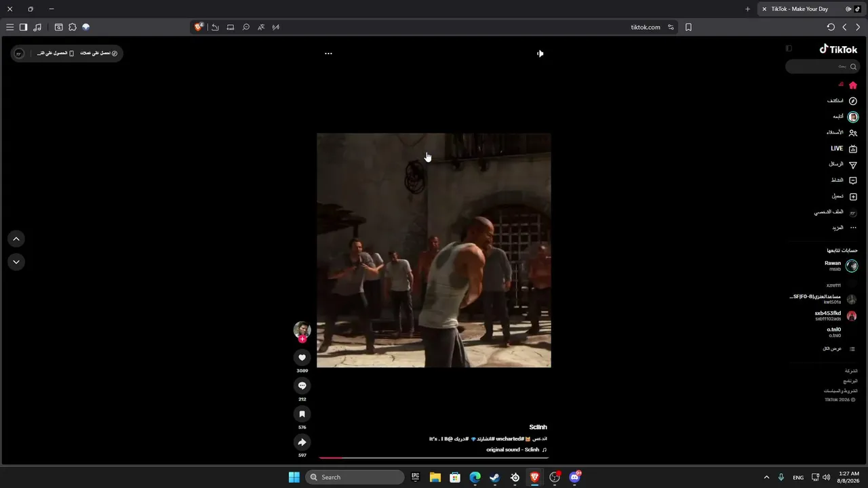Open the kwt501a followed account
This screenshot has height=488, width=868.
point(823,299)
